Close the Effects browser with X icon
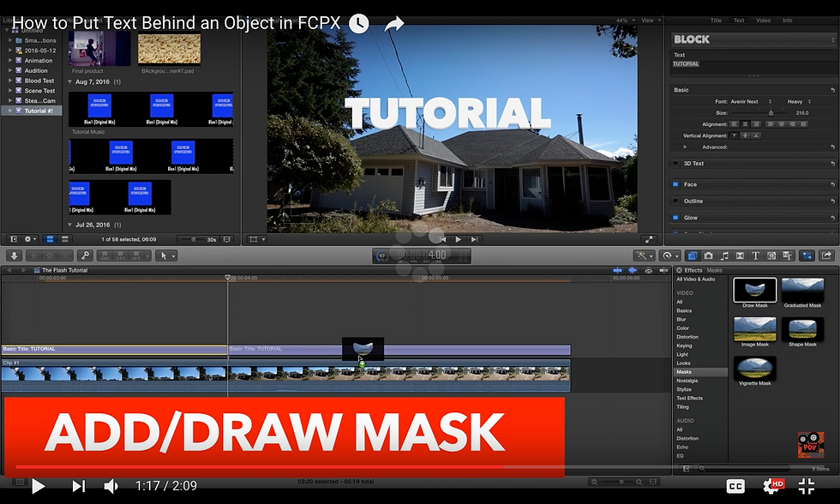Viewport: 840px width, 504px height. (679, 271)
